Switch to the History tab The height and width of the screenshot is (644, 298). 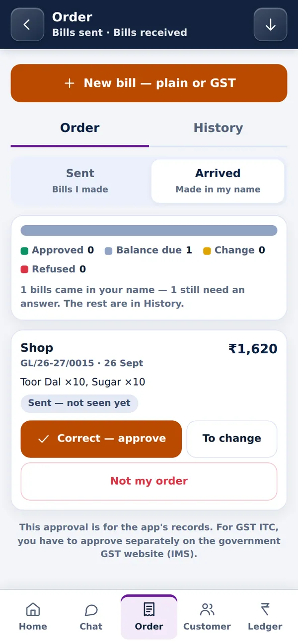218,129
